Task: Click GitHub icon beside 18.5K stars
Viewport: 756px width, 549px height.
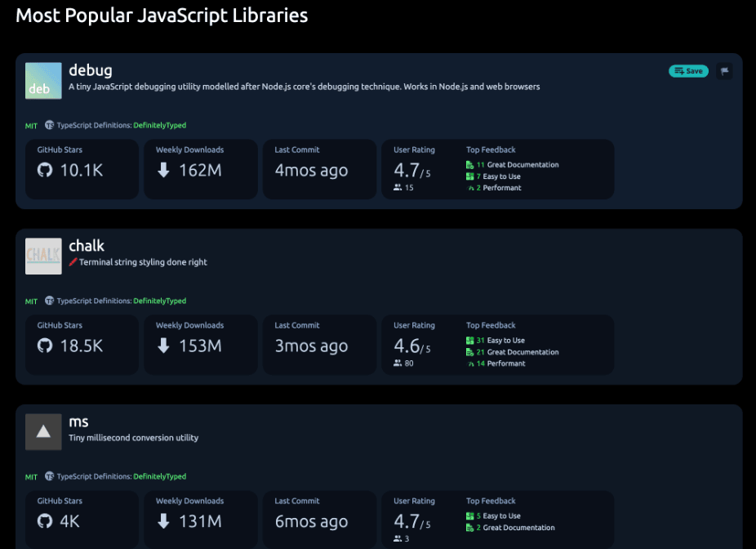Action: pos(45,346)
